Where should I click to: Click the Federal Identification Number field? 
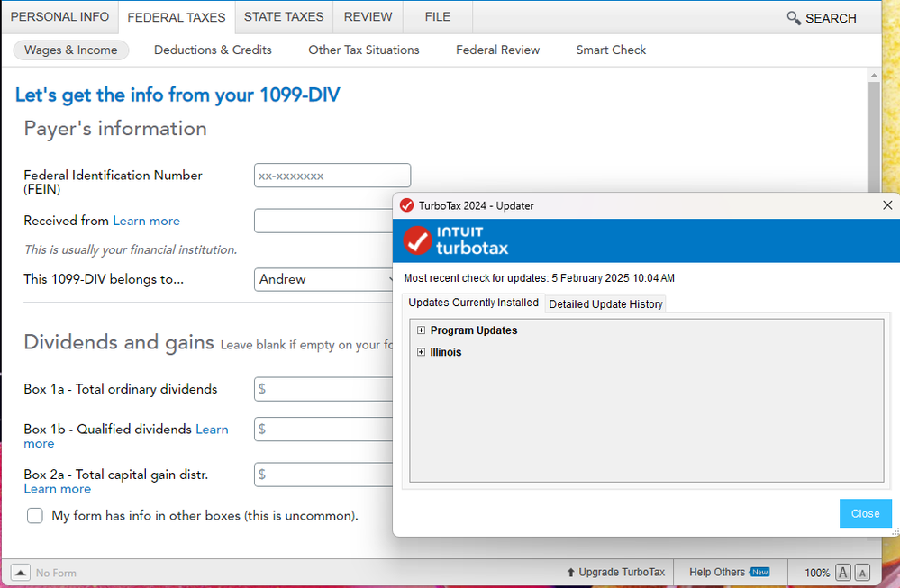point(332,176)
